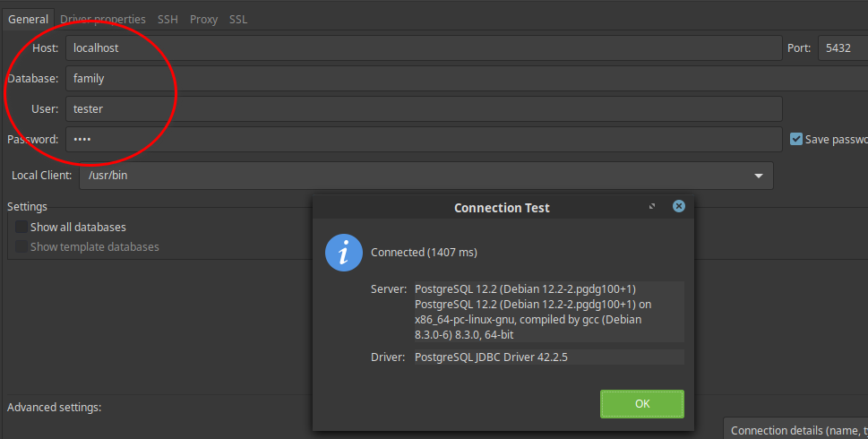Open the Driver properties tab
This screenshot has height=439, width=868.
(x=102, y=19)
